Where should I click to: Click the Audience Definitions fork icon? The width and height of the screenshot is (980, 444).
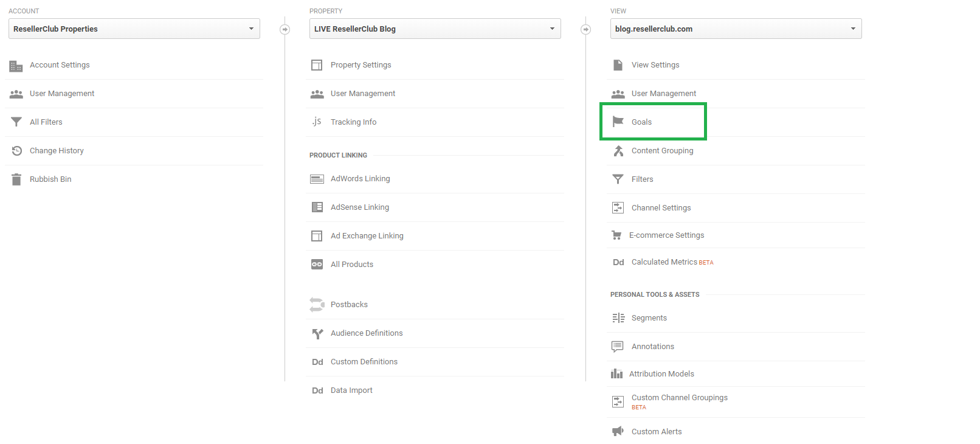[317, 333]
